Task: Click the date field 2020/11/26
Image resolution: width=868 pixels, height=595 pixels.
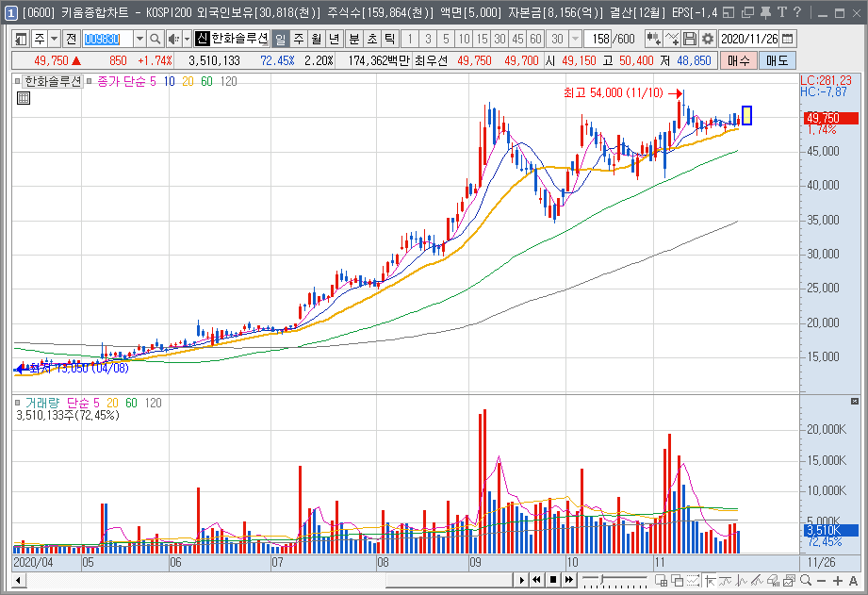Action: pyautogui.click(x=749, y=39)
